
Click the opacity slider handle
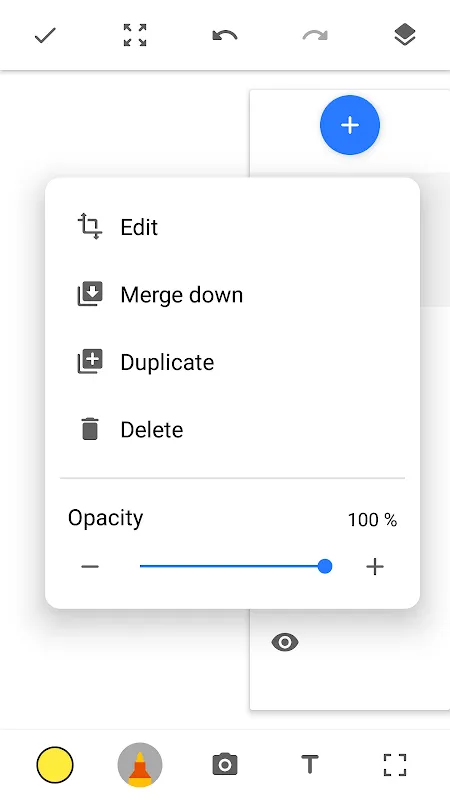coord(325,566)
